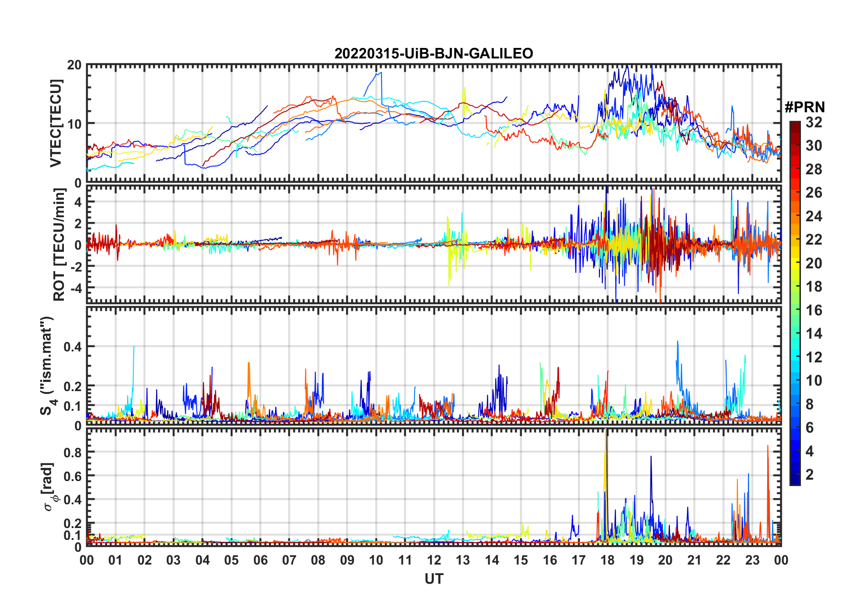This screenshot has width=868, height=607.
Task: Select the VTEC[TECU] y-axis label
Action: tap(56, 123)
